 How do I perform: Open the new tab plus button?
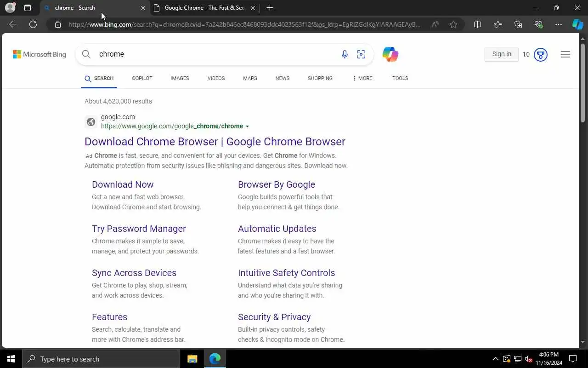pos(270,8)
